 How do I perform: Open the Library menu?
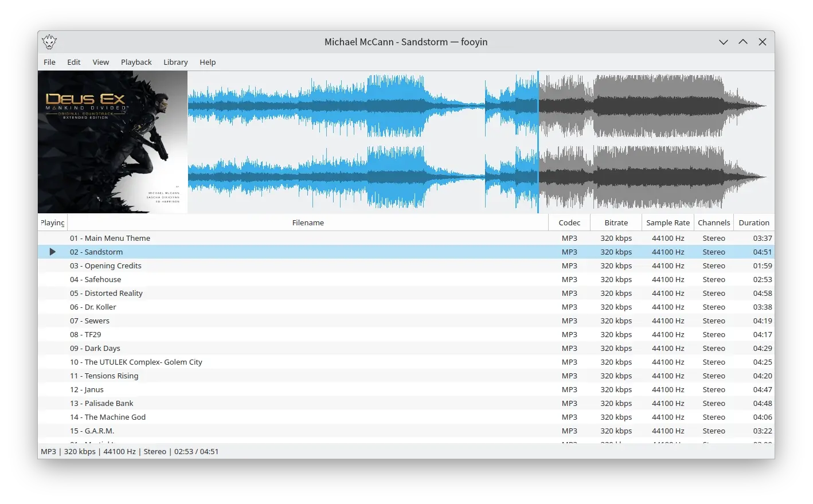tap(175, 62)
